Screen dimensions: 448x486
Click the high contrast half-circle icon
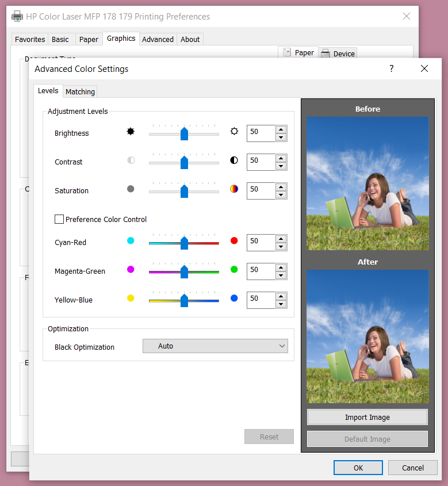click(234, 160)
